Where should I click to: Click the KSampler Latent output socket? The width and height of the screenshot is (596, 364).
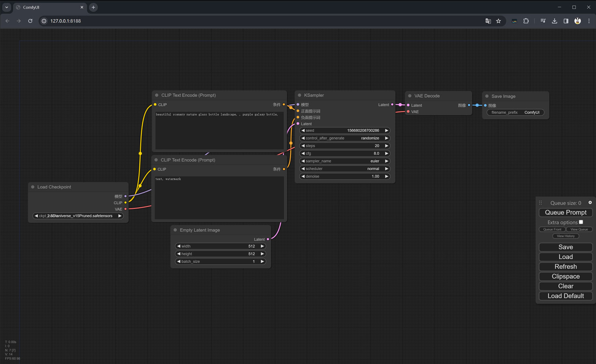(x=392, y=105)
